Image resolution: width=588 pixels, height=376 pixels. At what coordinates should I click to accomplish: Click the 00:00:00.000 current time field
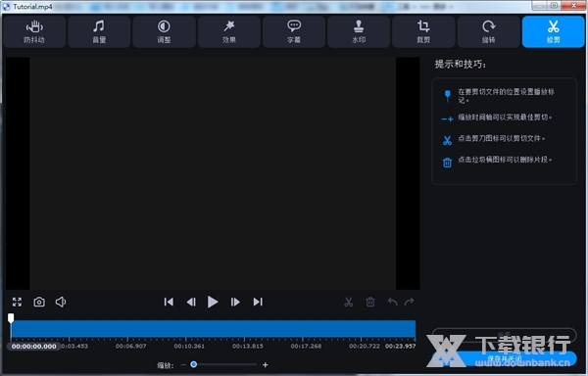(33, 347)
